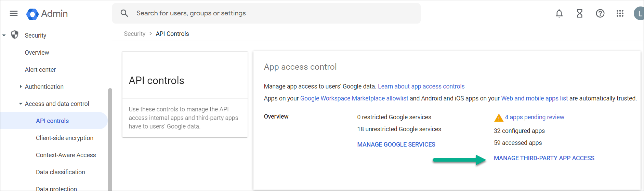Click MANAGE GOOGLE SERVICES
Image resolution: width=644 pixels, height=191 pixels.
tap(396, 145)
